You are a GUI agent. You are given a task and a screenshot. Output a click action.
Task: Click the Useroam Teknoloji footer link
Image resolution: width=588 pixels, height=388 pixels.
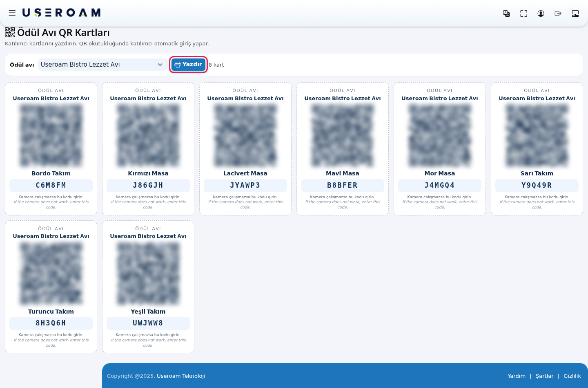click(181, 376)
